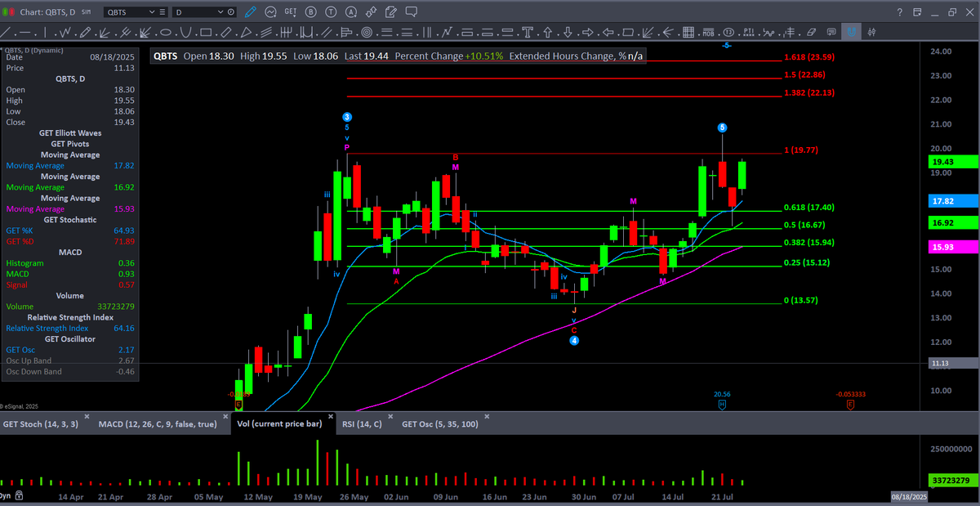980x506 pixels.
Task: Open the comment bubble icon in title bar
Action: pyautogui.click(x=411, y=12)
